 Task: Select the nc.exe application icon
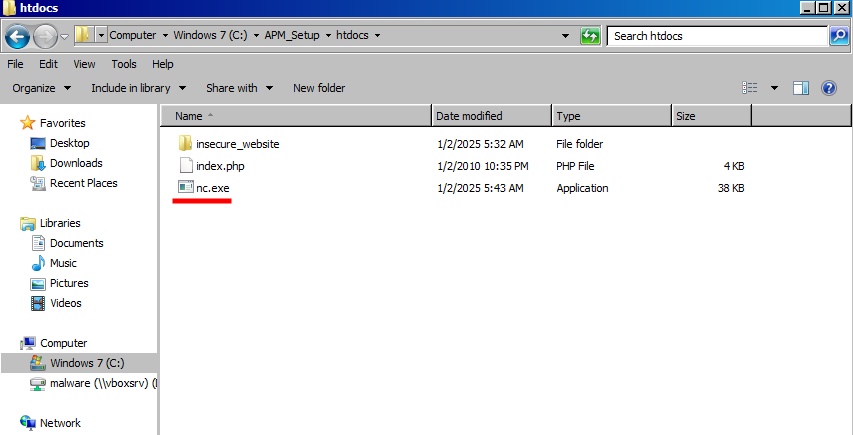pos(186,188)
